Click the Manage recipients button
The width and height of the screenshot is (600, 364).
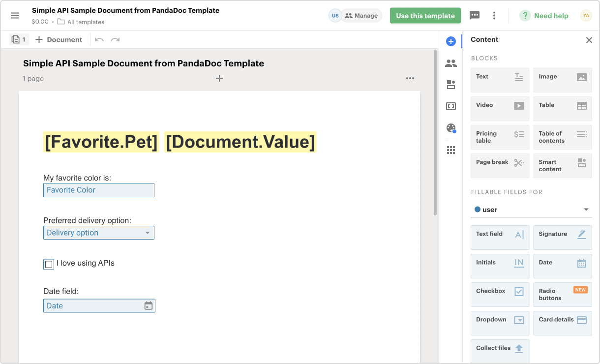pos(362,16)
